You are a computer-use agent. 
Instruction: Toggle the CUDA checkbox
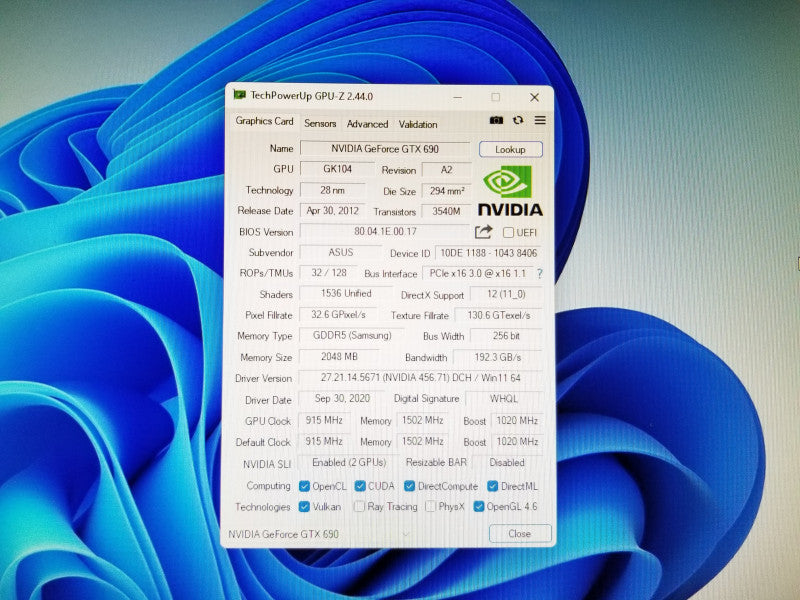(x=360, y=486)
